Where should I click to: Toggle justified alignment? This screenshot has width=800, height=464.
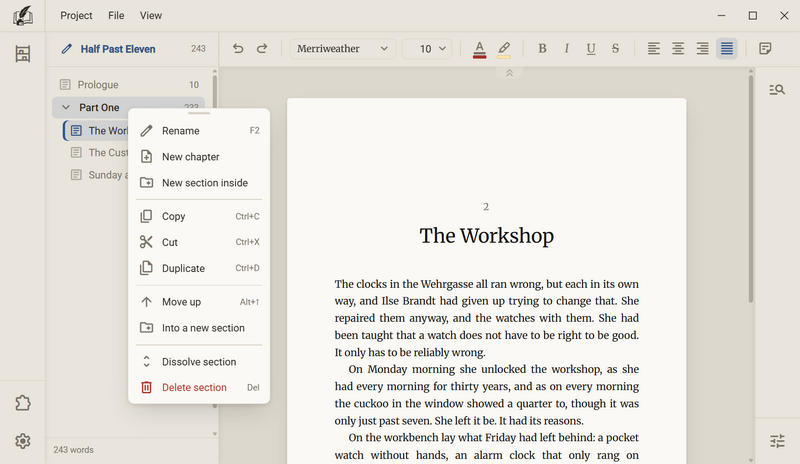click(x=727, y=48)
